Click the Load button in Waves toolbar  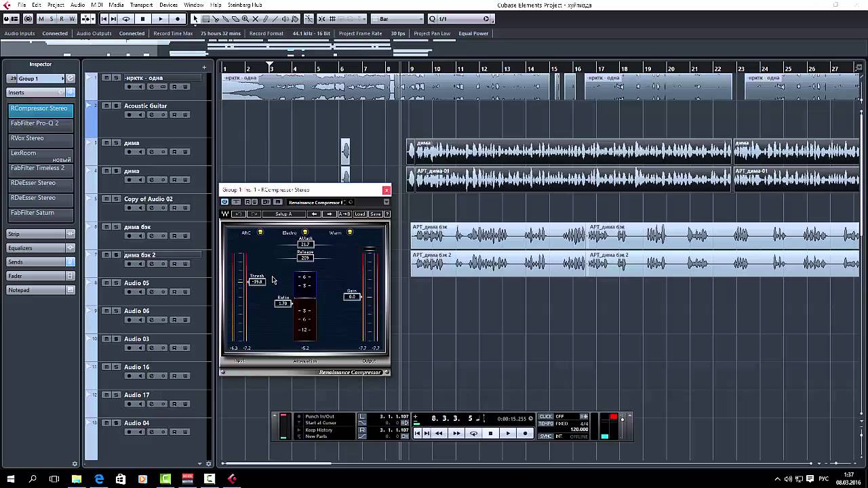click(x=359, y=214)
